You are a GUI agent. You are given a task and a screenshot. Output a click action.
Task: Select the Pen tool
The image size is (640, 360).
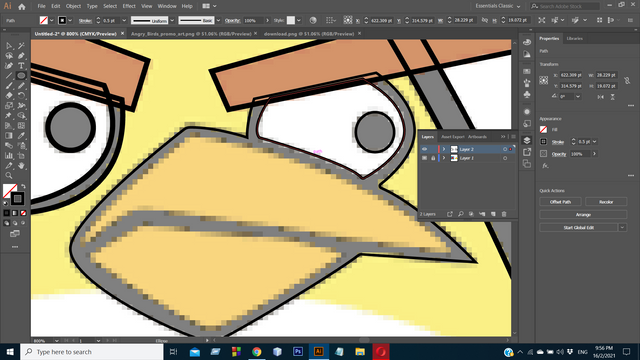[x=21, y=56]
